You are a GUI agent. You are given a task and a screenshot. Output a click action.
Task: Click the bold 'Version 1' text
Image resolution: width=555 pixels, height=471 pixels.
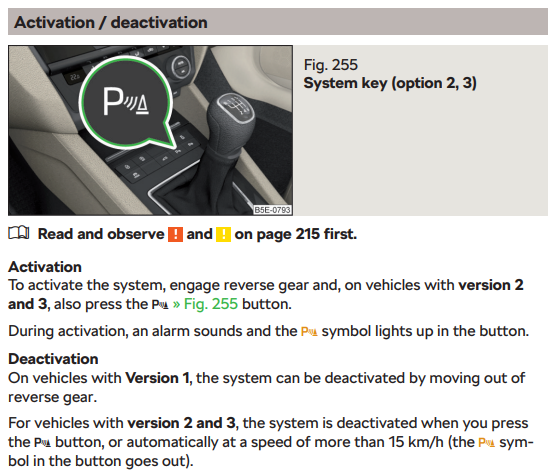pos(157,378)
